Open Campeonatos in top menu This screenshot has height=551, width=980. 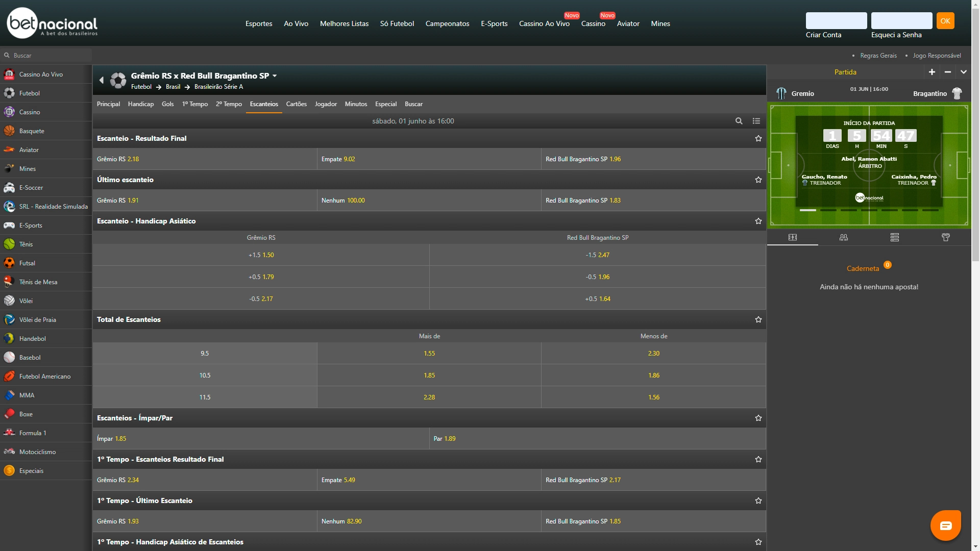(x=447, y=23)
